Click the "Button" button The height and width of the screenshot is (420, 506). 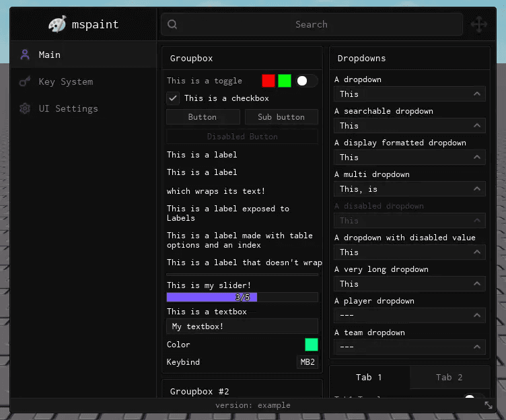pyautogui.click(x=203, y=117)
